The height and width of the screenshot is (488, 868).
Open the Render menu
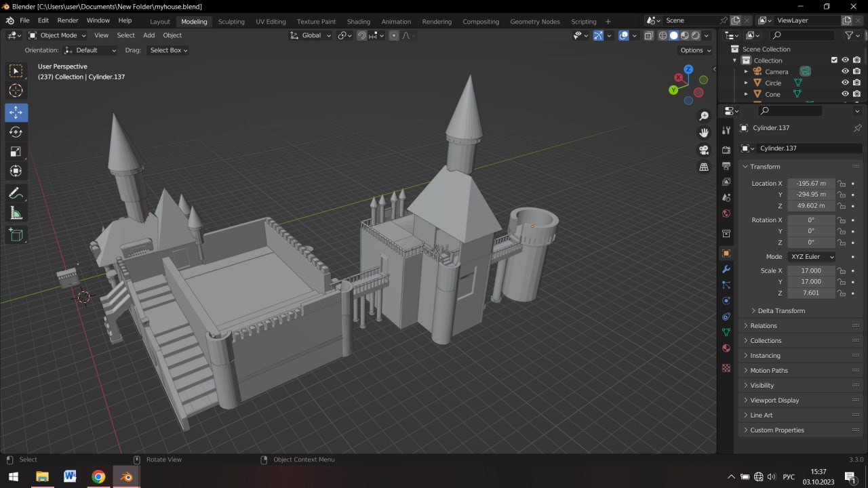tap(68, 20)
